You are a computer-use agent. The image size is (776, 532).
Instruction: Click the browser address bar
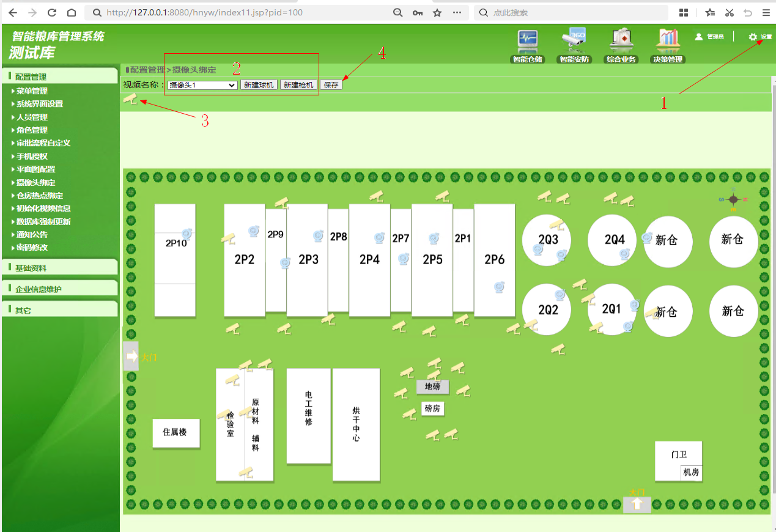point(245,12)
